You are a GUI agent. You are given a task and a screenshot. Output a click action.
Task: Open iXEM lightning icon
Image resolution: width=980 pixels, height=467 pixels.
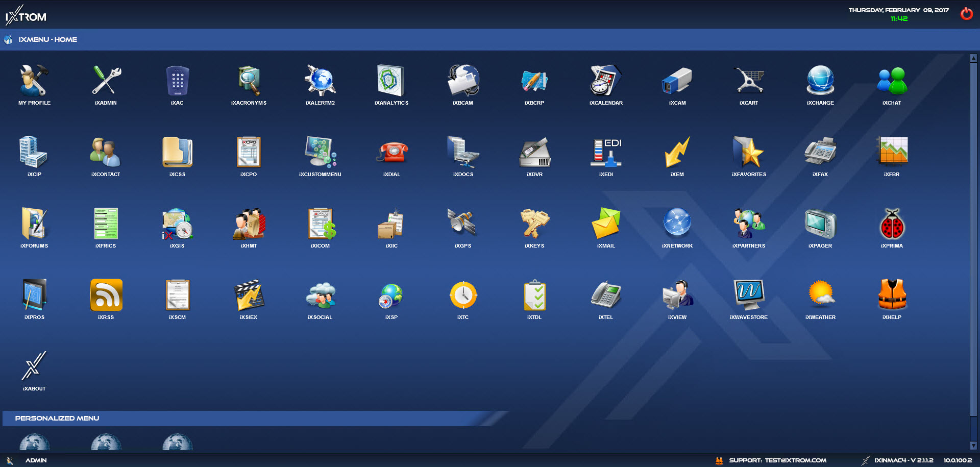coord(677,152)
